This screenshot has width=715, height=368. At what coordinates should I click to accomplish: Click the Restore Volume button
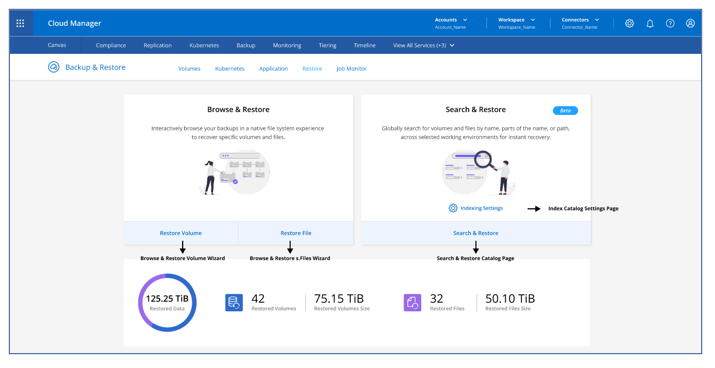tap(181, 233)
